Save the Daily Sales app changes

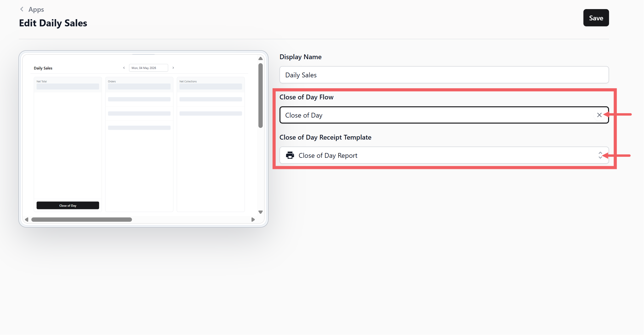596,18
